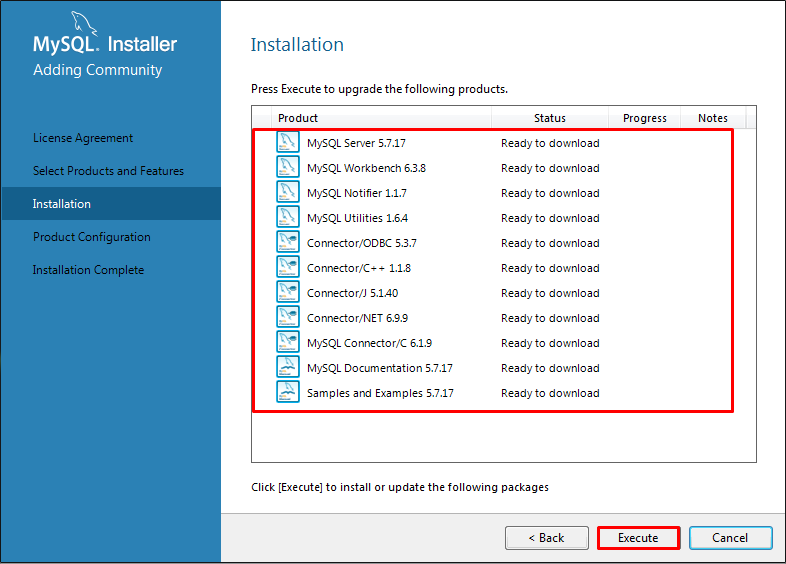The image size is (786, 564).
Task: Click the Connector/J 5.1.40 icon
Action: pyautogui.click(x=288, y=292)
